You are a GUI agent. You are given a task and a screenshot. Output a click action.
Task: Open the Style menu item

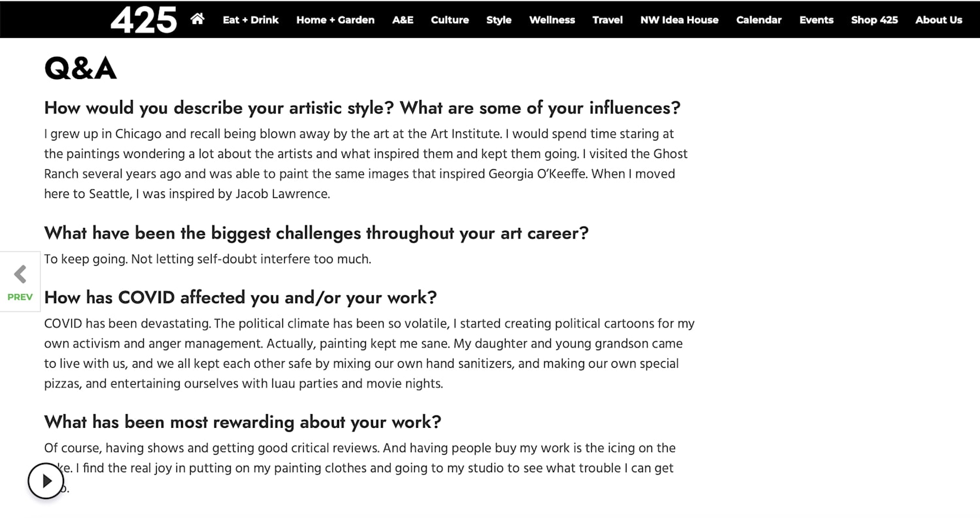498,20
